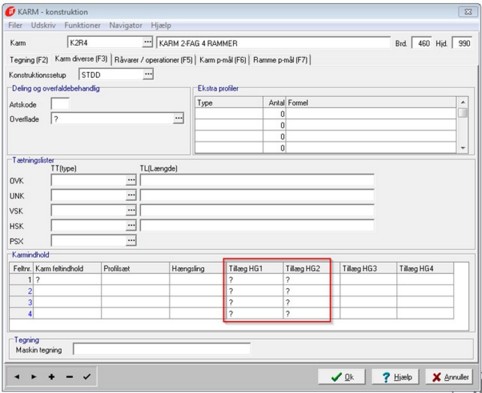Viewport: 482px width, 393px height.
Task: Click the Tillæg HG4 column header
Action: (x=425, y=268)
